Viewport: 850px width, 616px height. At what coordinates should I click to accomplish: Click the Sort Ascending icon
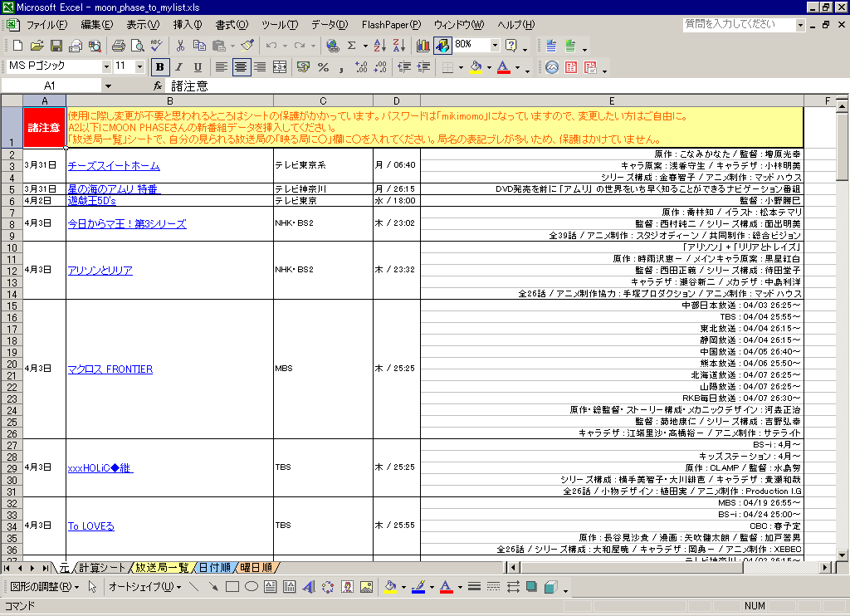coord(379,46)
